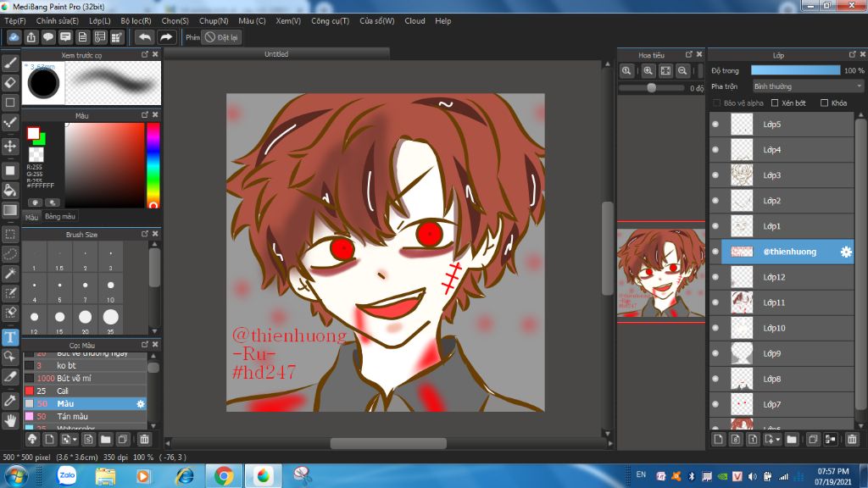This screenshot has width=868, height=488.
Task: Select the Bucket fill tool
Action: (x=10, y=191)
